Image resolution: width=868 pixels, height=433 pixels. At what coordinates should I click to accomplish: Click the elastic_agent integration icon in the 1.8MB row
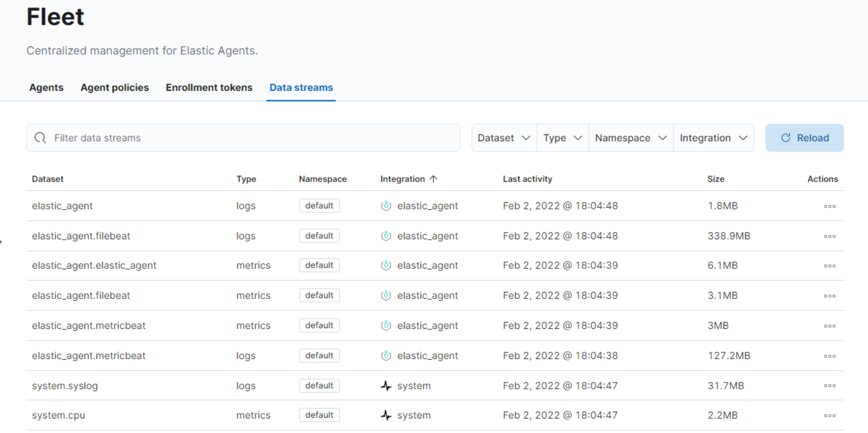click(386, 206)
